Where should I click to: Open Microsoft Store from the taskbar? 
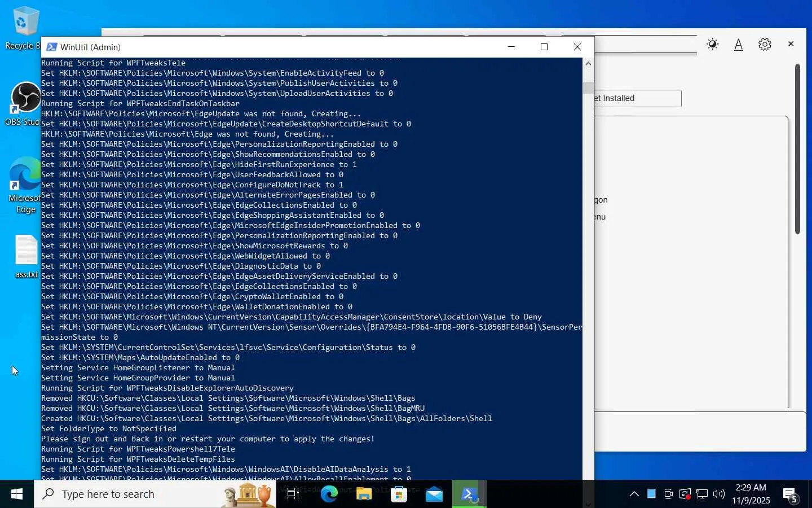point(399,494)
